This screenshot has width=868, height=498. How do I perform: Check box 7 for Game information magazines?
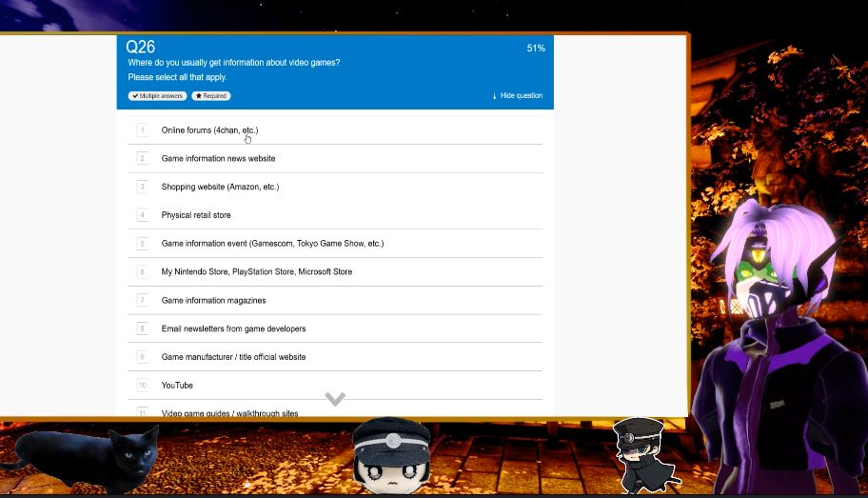[x=142, y=300]
